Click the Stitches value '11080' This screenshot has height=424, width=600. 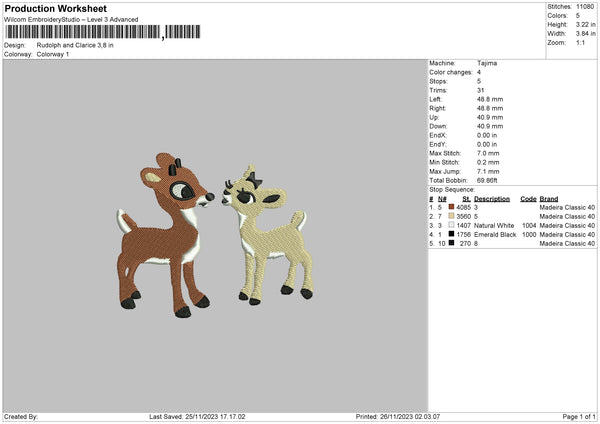click(585, 7)
